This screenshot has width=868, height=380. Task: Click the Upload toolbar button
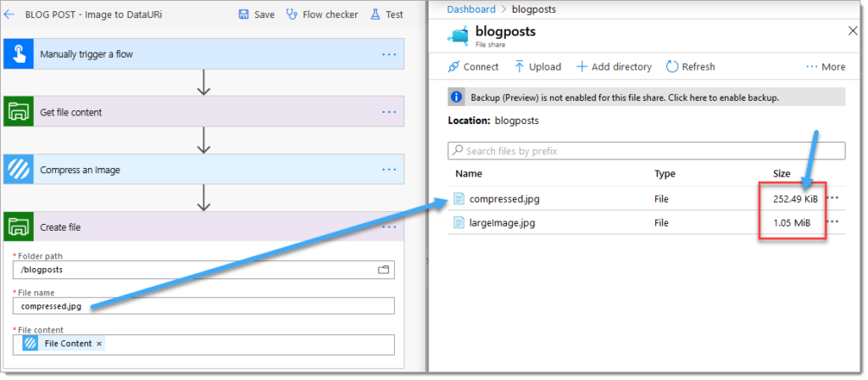pyautogui.click(x=537, y=67)
